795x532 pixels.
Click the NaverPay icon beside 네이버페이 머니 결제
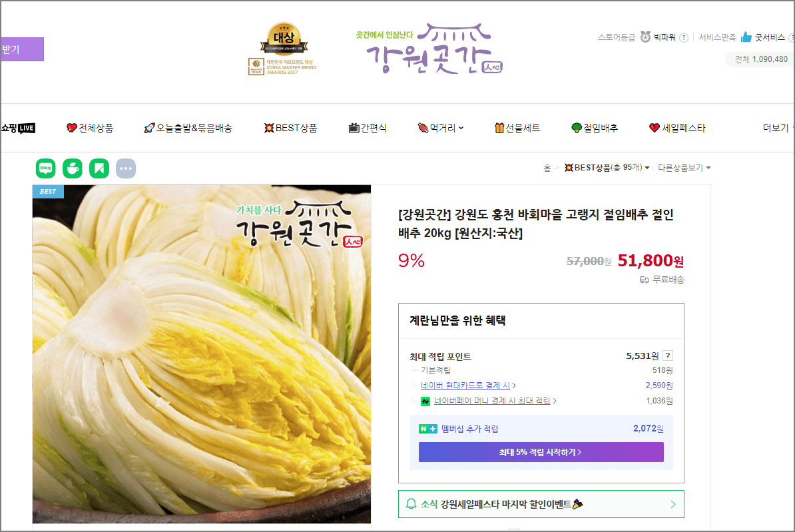pyautogui.click(x=425, y=400)
